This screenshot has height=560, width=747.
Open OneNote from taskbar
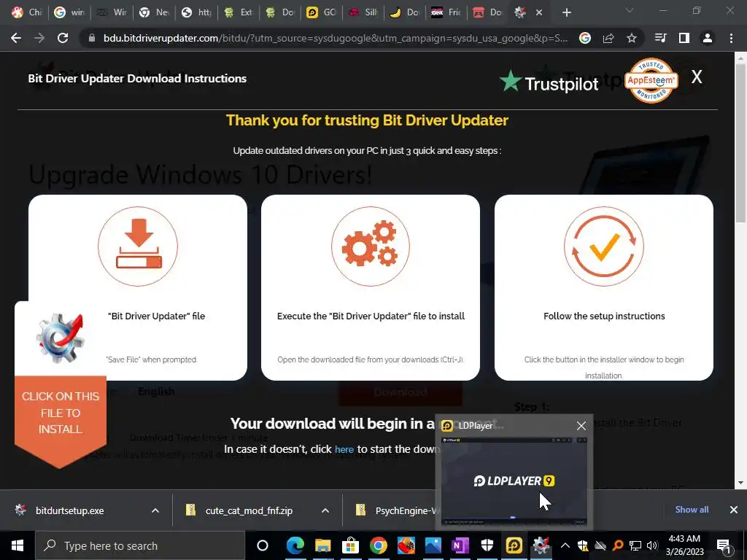coord(460,545)
